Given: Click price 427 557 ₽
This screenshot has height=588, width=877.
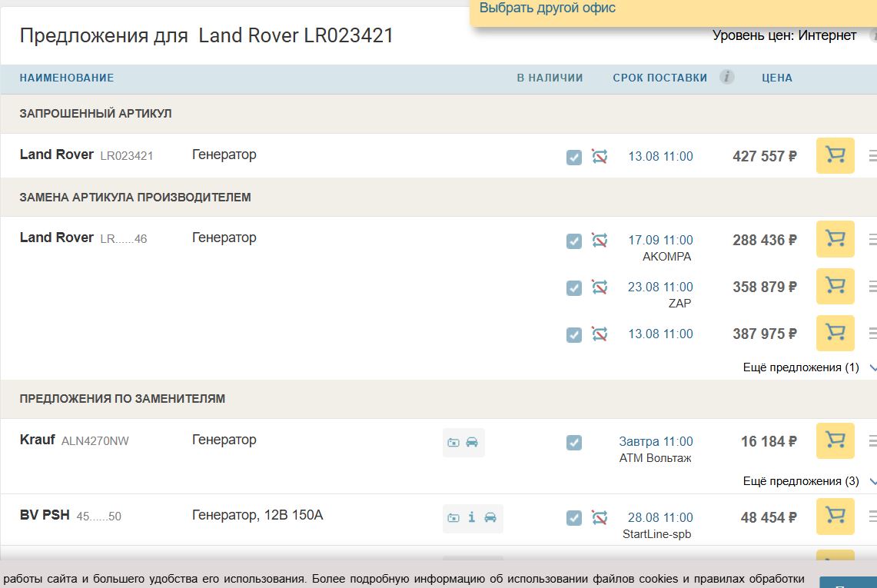Looking at the screenshot, I should click(x=765, y=156).
